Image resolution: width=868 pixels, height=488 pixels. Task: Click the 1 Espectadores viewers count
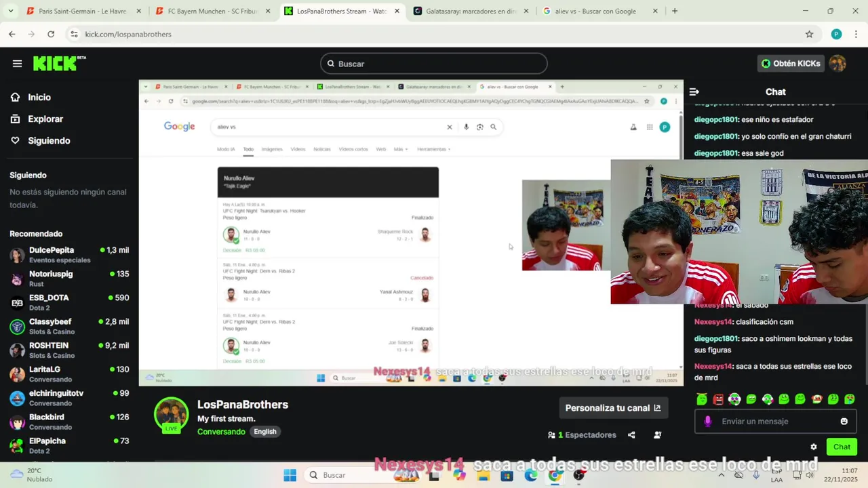(582, 435)
